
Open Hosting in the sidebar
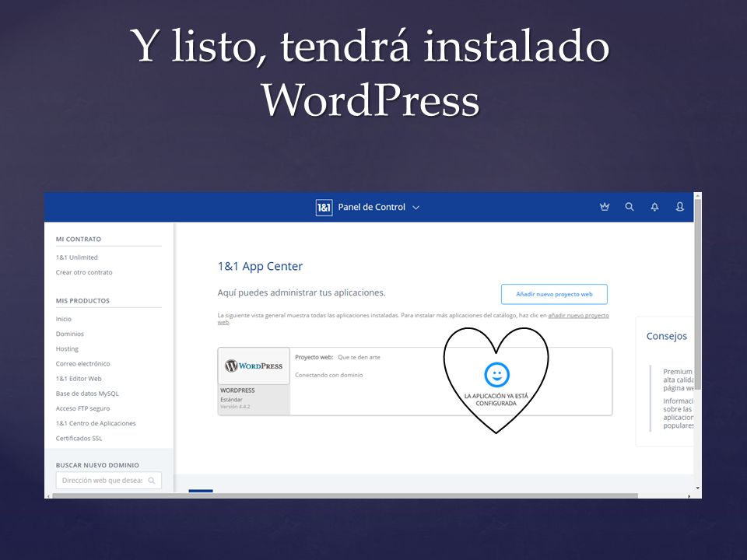tap(67, 349)
